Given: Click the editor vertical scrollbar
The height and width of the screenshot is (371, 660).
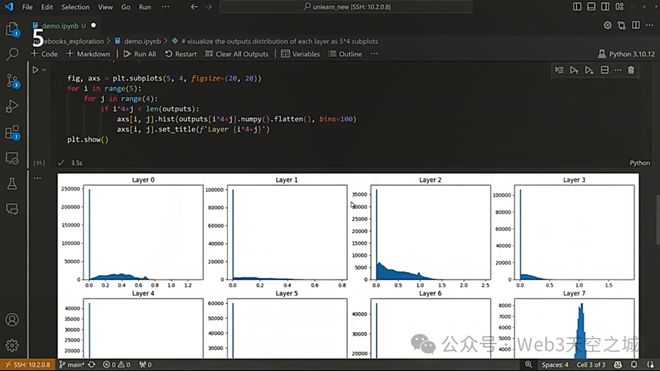Looking at the screenshot, I should tap(657, 219).
